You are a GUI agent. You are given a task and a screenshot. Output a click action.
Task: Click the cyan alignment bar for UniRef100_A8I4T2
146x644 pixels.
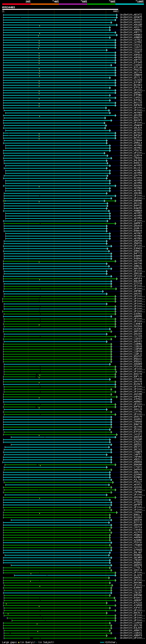coord(60,15)
